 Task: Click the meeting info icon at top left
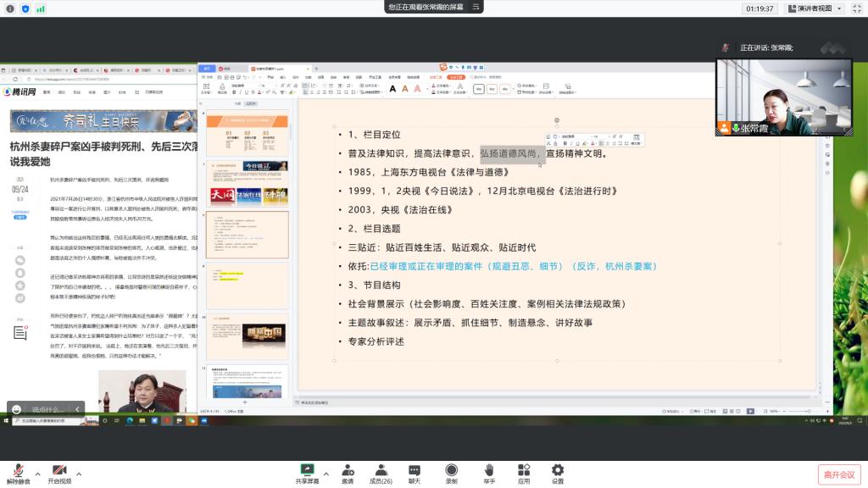(9, 8)
